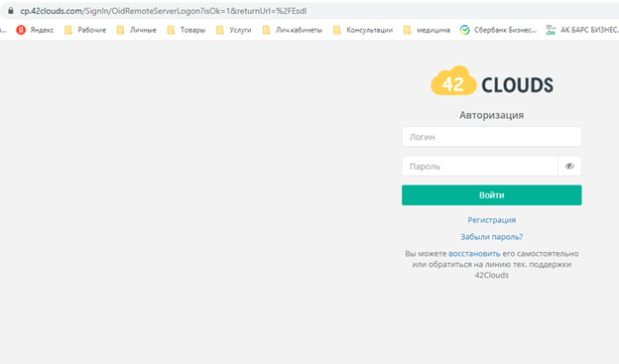Open the Личные bookmarks folder
Screen dimensions: 619x364
coord(137,30)
